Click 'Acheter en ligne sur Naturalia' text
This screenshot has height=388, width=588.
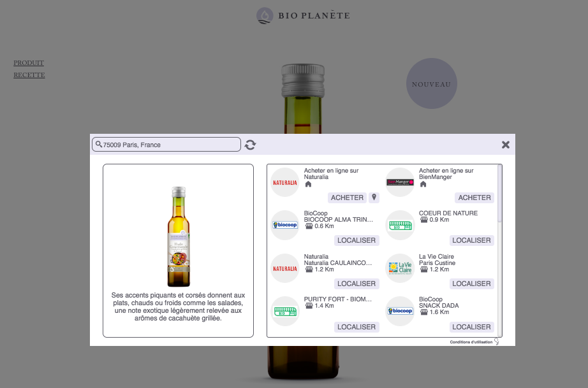click(x=331, y=174)
